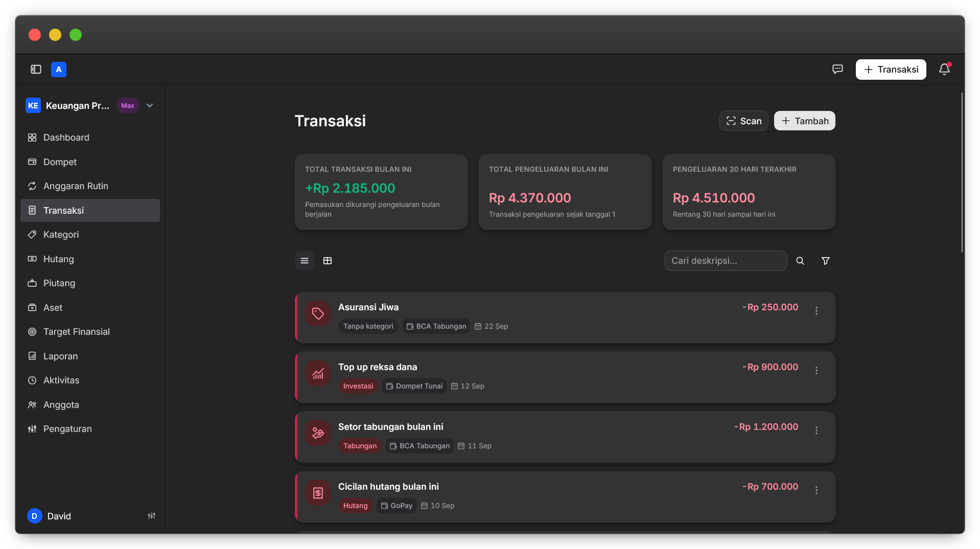Click the Setor tabungan savings icon
Screen dimensions: 980x549
click(x=318, y=433)
